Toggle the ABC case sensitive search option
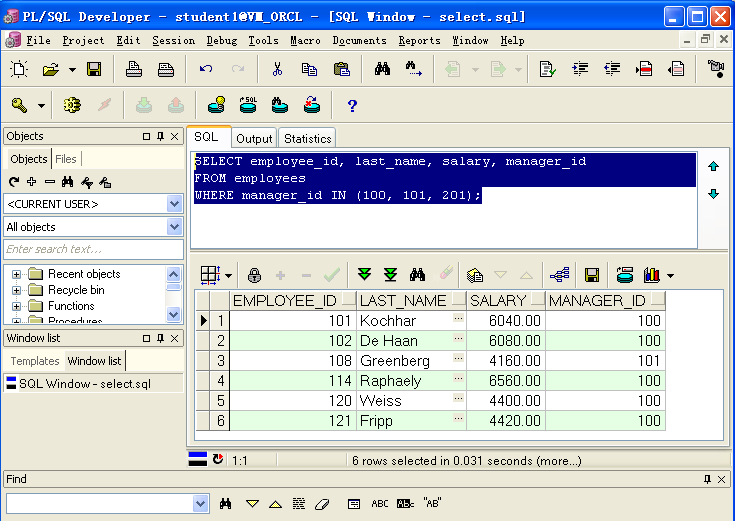This screenshot has height=521, width=735. (x=380, y=504)
